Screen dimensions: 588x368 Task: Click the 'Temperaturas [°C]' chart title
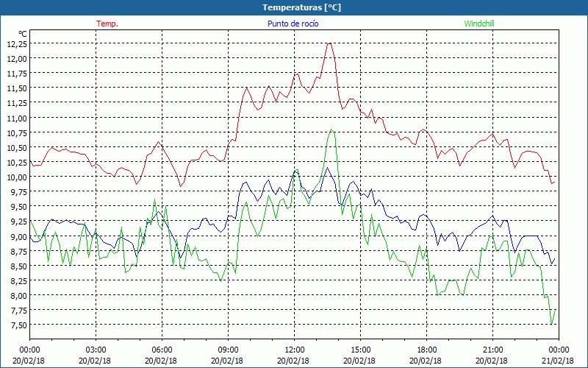click(301, 7)
